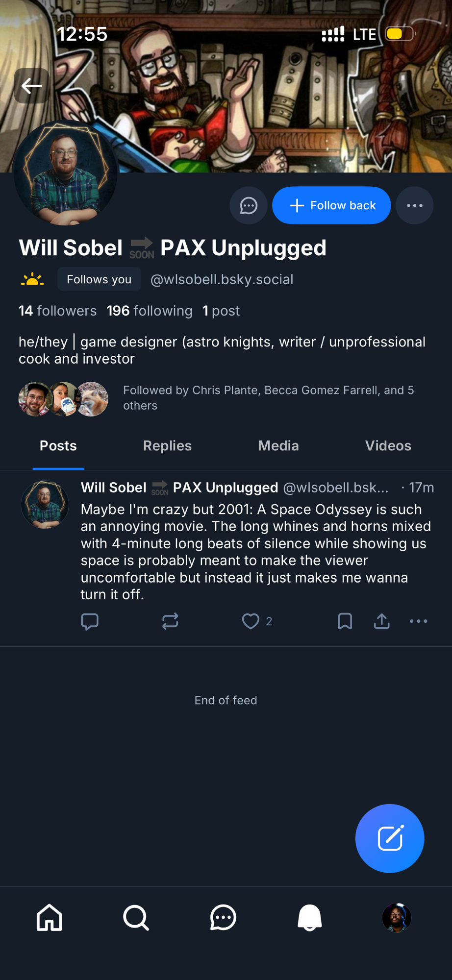The width and height of the screenshot is (452, 980).
Task: Open Will Sobel's profile picture
Action: point(66,173)
